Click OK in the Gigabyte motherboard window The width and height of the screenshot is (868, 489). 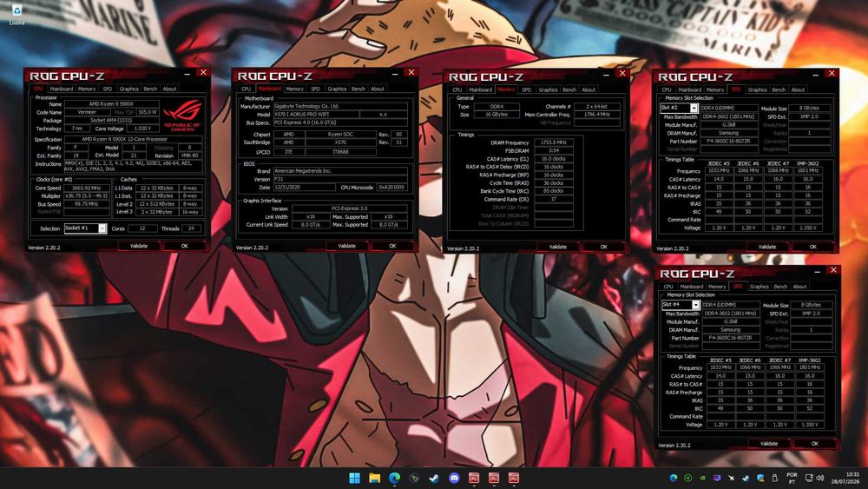[392, 246]
